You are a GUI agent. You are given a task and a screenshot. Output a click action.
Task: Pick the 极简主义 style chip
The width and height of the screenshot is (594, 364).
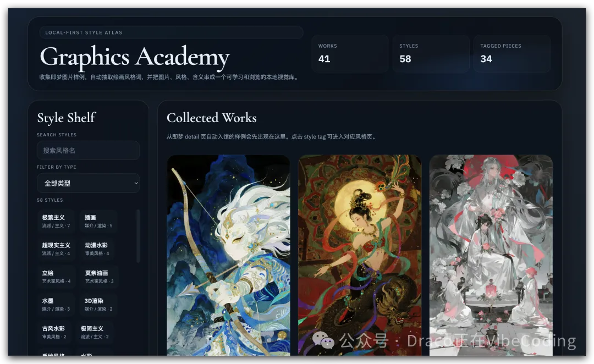pyautogui.click(x=96, y=332)
